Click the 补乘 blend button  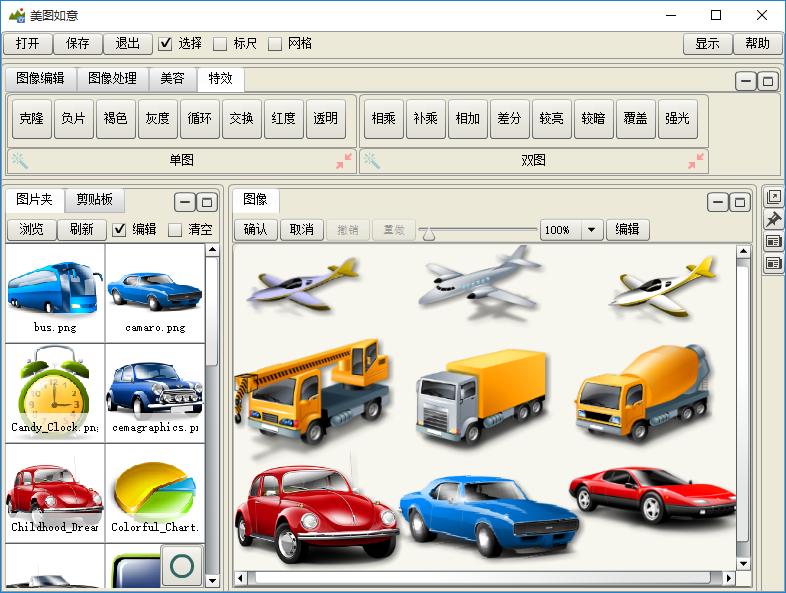click(x=426, y=119)
